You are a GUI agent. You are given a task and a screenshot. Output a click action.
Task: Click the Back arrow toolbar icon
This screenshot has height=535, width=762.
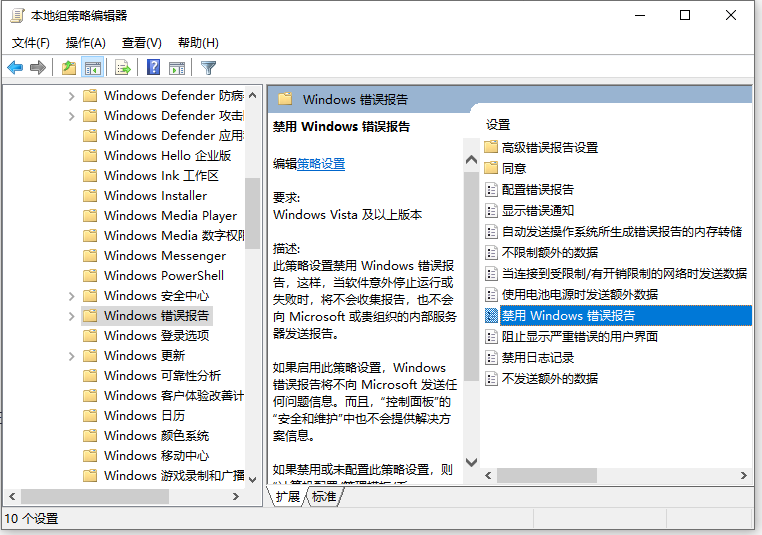click(x=15, y=68)
